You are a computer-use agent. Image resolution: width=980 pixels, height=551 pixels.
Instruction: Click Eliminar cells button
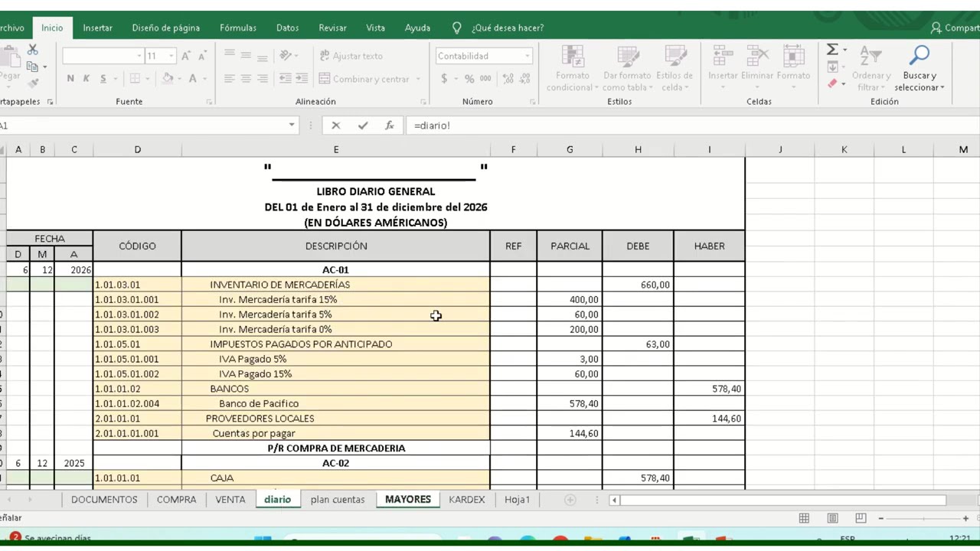click(x=757, y=67)
